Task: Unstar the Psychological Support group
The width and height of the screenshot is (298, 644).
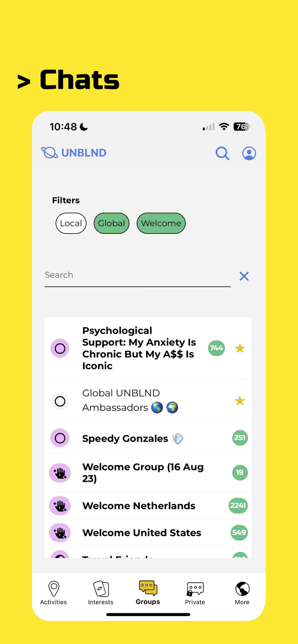Action: pos(240,348)
